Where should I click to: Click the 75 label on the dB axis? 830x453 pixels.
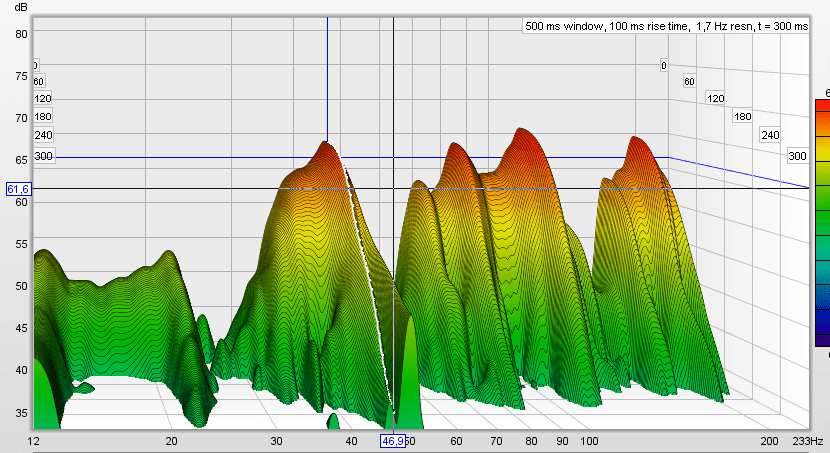[20, 75]
